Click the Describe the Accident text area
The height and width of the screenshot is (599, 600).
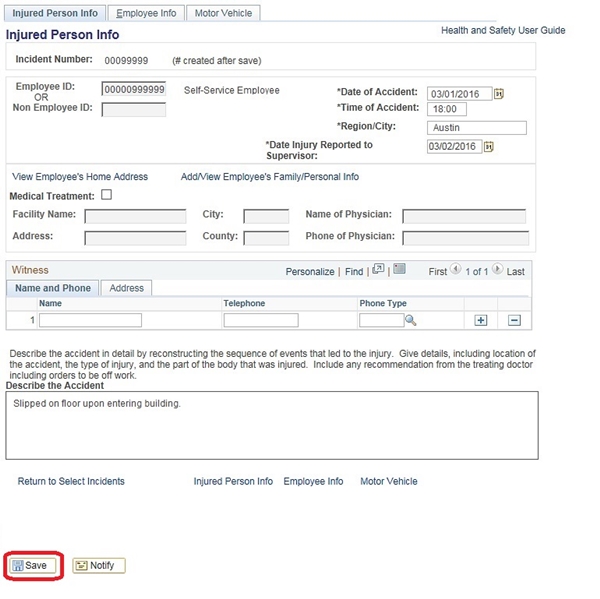(272, 425)
